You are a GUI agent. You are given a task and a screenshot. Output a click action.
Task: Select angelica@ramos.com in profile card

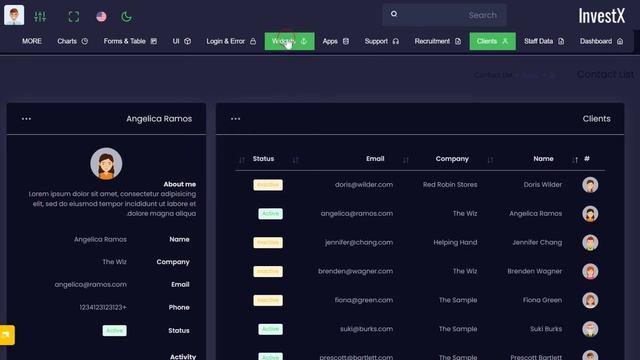click(91, 284)
